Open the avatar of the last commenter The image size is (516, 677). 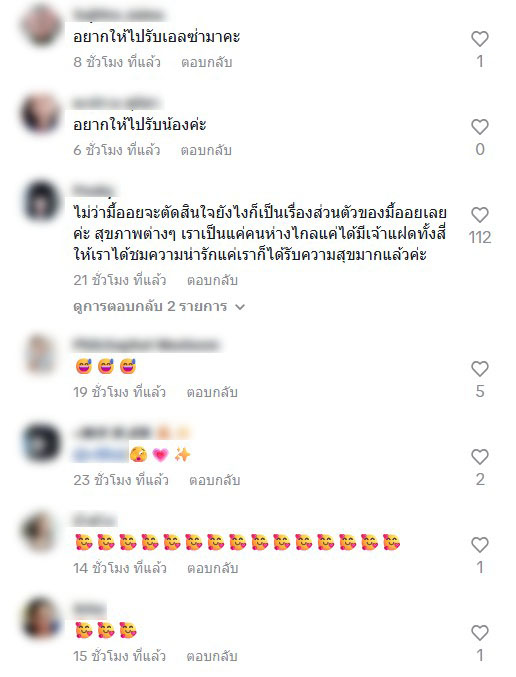click(41, 619)
